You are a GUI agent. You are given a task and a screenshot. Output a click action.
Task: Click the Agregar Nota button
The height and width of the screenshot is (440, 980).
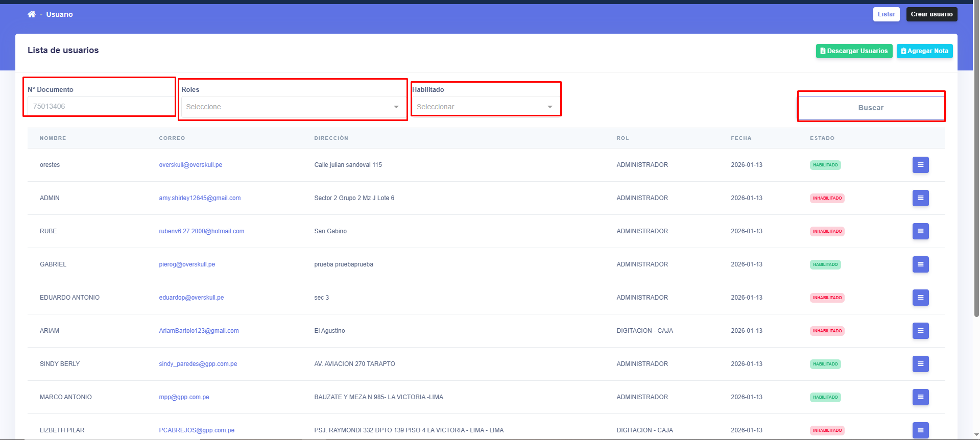pos(924,51)
